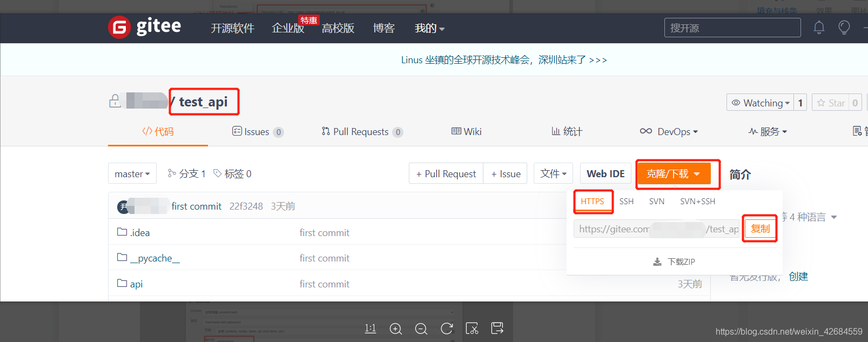Click the image viewer 1:1 actual size icon

tap(371, 328)
